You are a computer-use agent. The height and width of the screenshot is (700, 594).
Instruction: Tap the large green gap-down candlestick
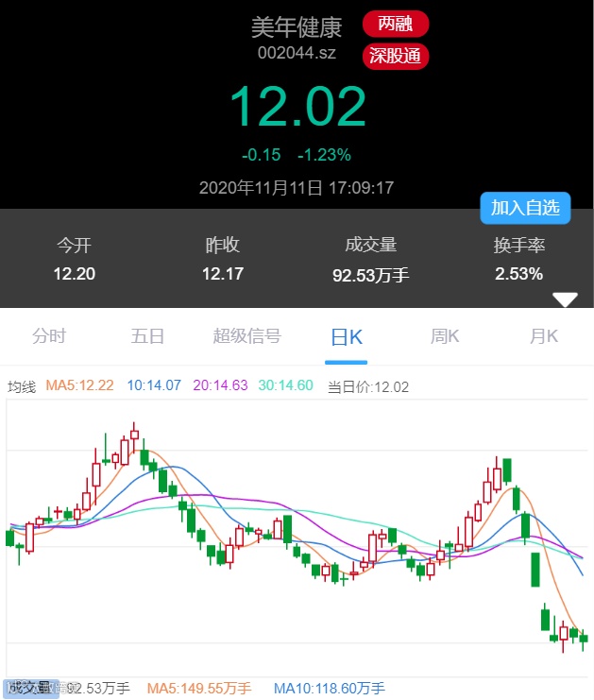click(x=535, y=570)
